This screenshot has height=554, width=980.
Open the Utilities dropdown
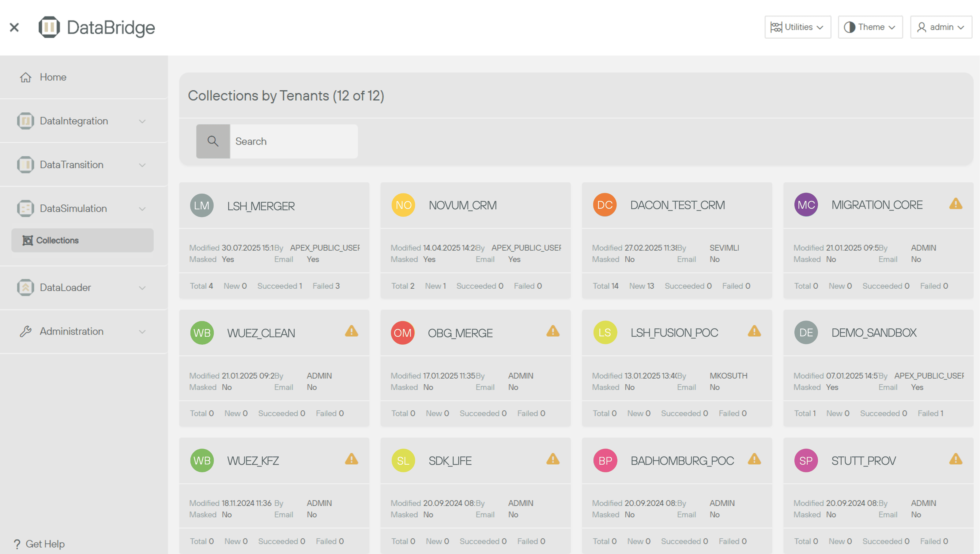pyautogui.click(x=797, y=27)
